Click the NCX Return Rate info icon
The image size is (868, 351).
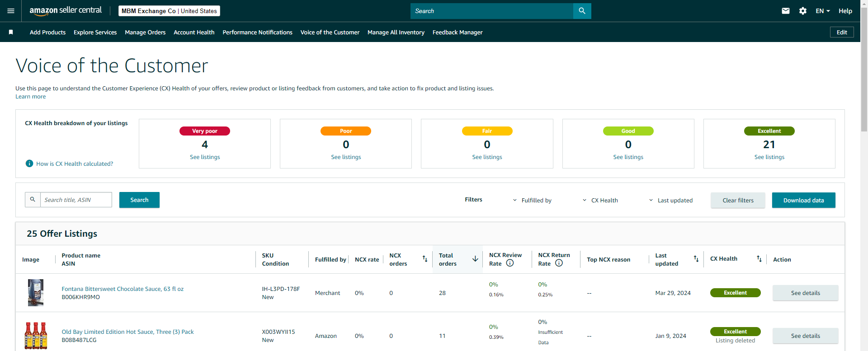click(559, 263)
